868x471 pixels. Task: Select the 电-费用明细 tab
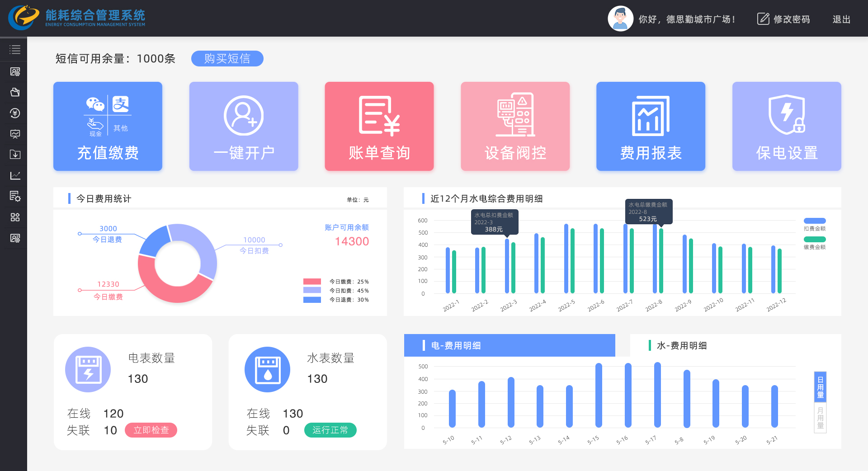pyautogui.click(x=456, y=346)
